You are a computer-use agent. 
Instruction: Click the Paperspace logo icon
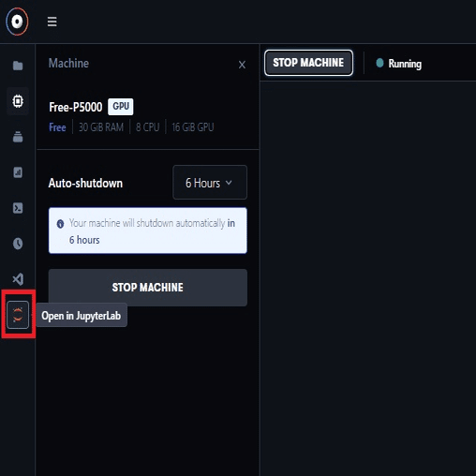pyautogui.click(x=17, y=22)
